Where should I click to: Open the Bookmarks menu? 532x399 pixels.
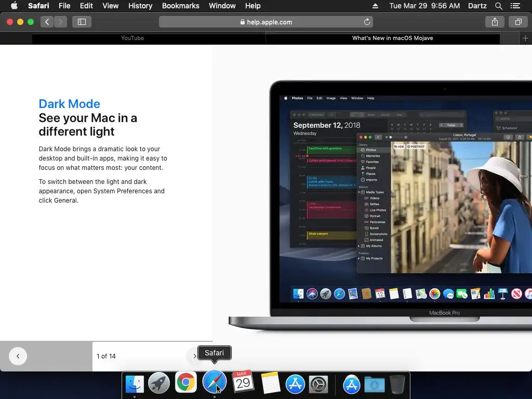pyautogui.click(x=180, y=6)
